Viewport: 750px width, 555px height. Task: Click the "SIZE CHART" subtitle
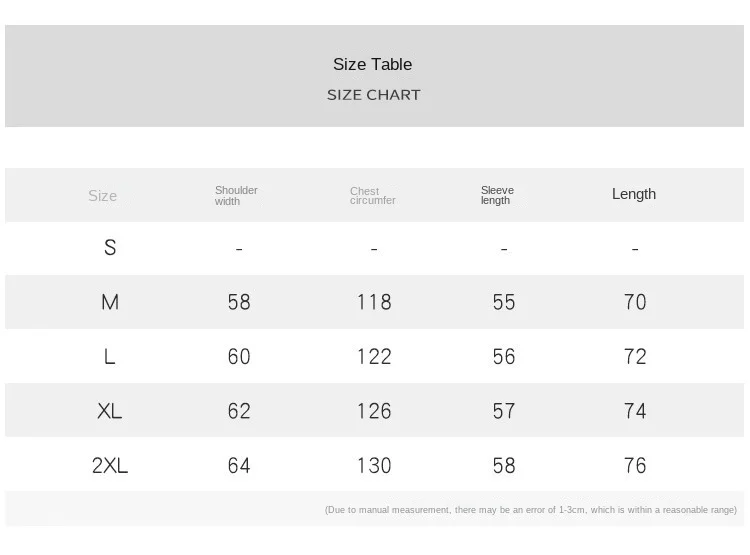[x=373, y=95]
